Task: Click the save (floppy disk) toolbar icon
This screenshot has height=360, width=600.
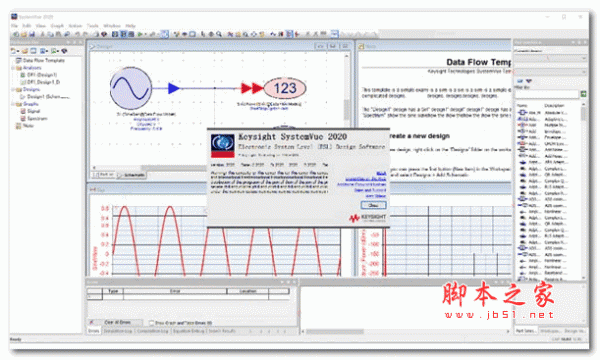Action: pos(32,34)
